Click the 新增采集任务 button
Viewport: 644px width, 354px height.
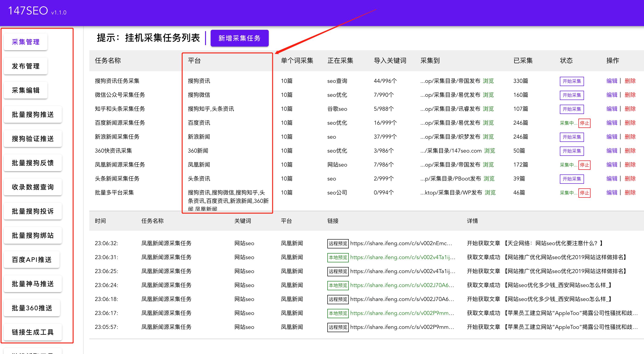tap(239, 38)
